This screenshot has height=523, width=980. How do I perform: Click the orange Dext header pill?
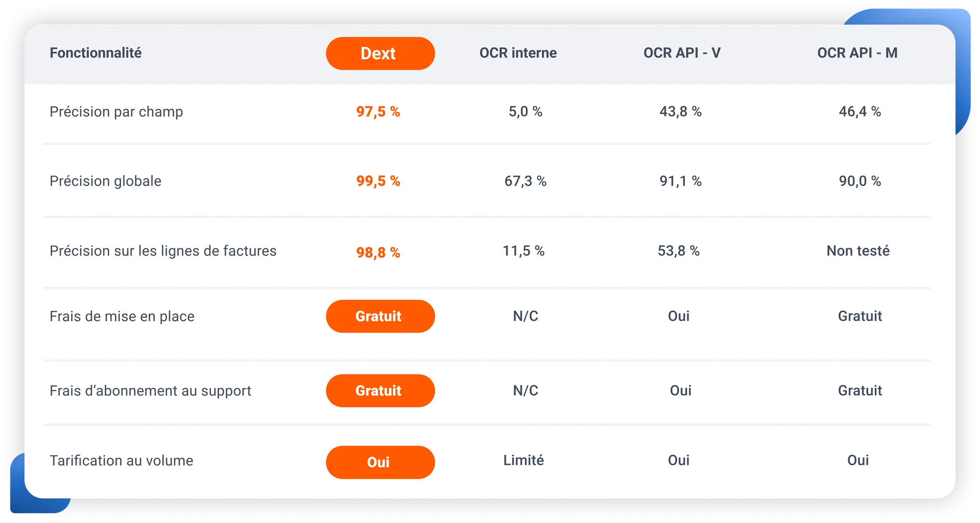tap(380, 53)
